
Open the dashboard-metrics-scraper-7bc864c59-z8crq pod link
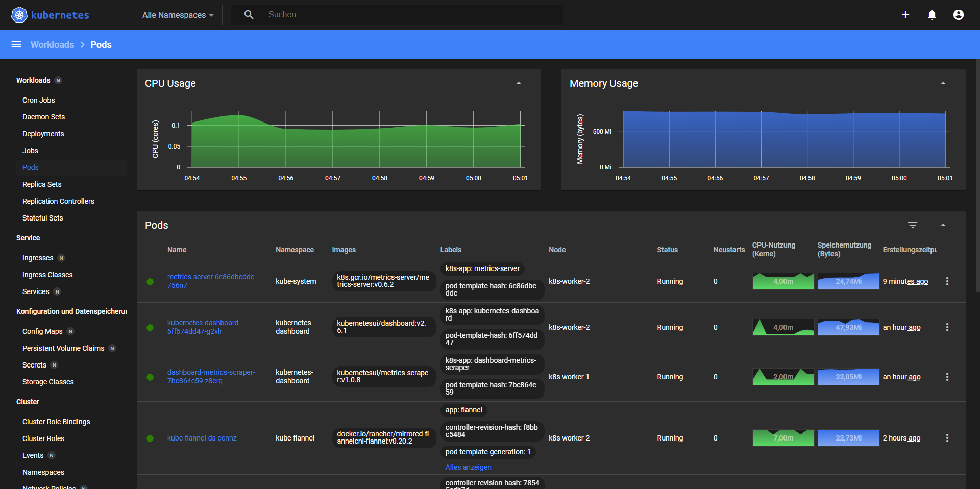coord(211,376)
